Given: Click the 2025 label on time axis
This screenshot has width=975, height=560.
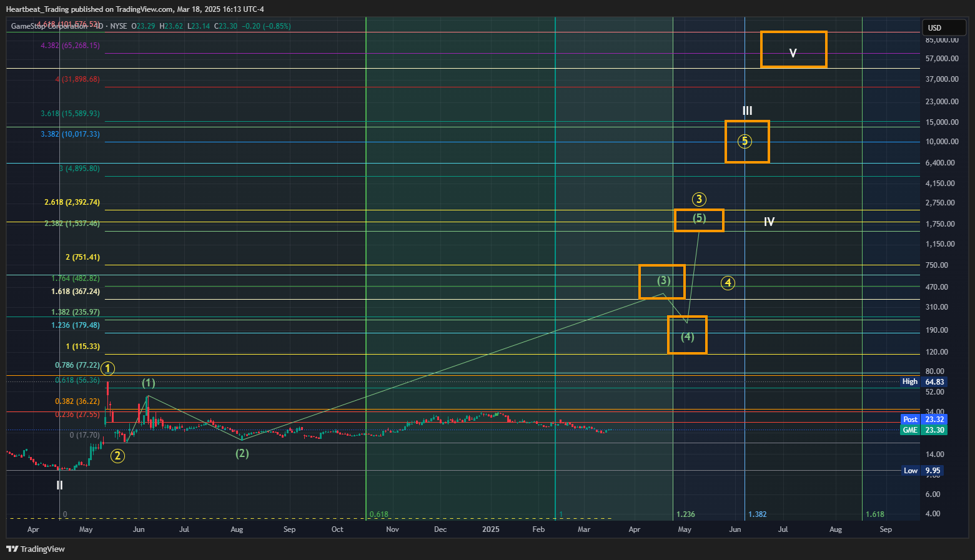Looking at the screenshot, I should coord(491,529).
